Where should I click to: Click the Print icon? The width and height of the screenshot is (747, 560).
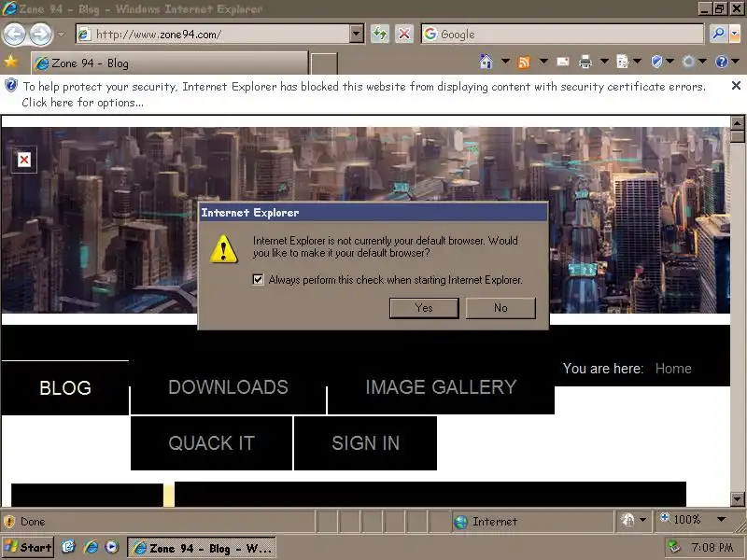pos(585,62)
